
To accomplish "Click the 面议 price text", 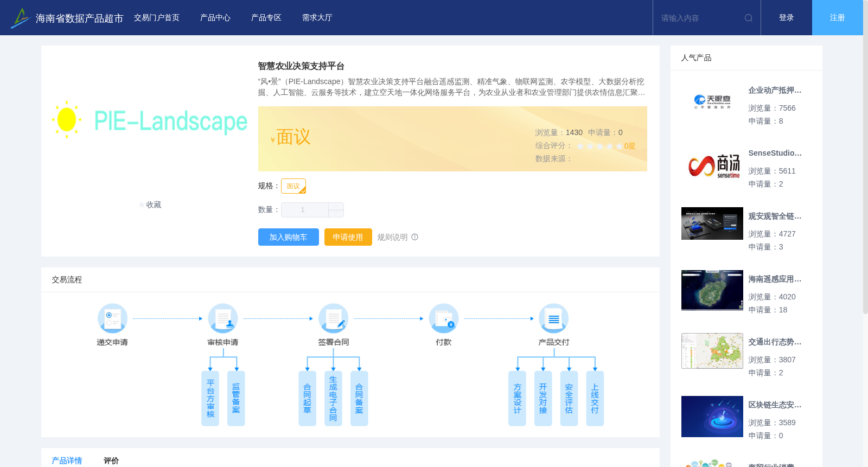I will click(293, 137).
